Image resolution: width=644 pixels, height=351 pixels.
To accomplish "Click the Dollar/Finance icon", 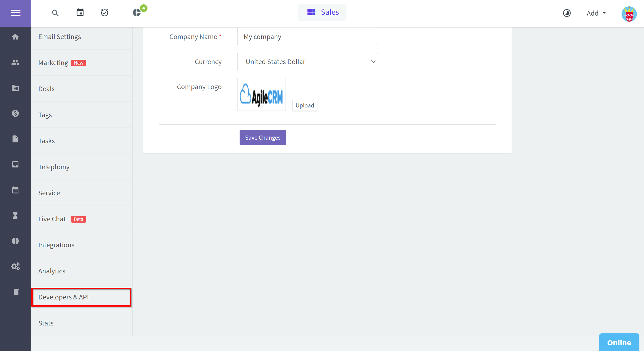I will pos(15,113).
